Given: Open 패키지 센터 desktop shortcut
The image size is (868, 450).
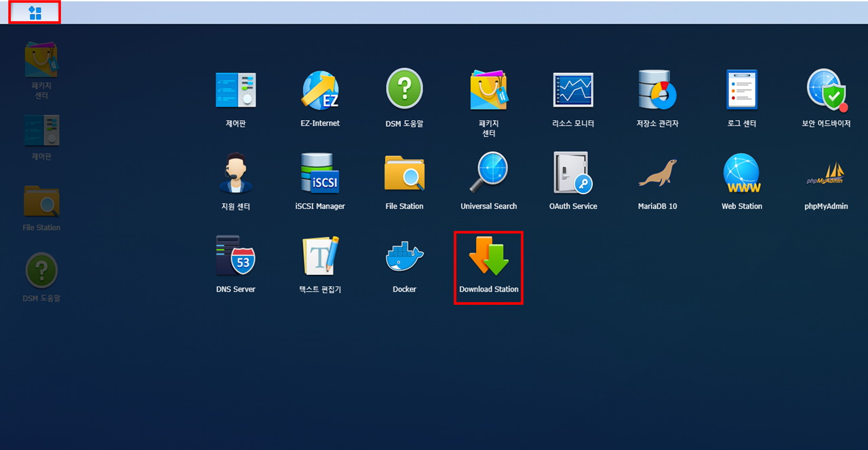Looking at the screenshot, I should point(41,60).
